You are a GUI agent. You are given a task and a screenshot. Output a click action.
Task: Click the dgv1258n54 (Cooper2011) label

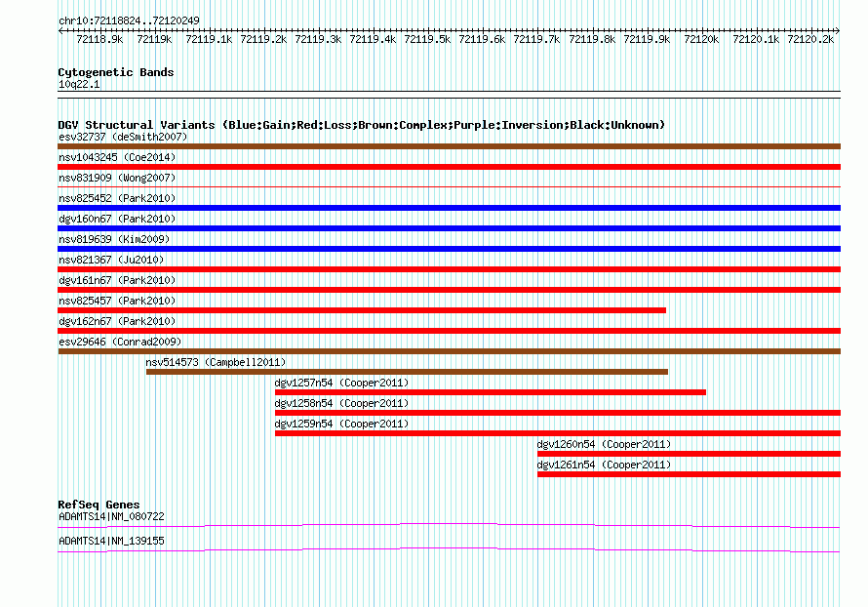(x=341, y=403)
